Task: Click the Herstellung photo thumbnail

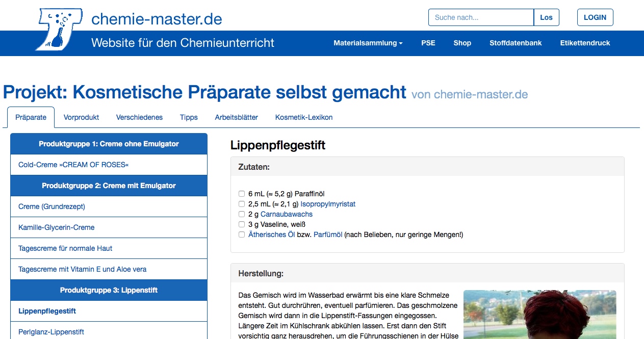Action: pyautogui.click(x=539, y=315)
